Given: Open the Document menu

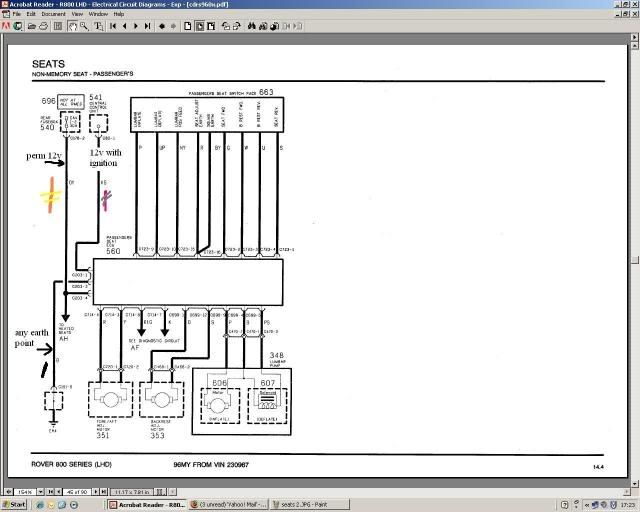Looking at the screenshot, I should point(53,14).
